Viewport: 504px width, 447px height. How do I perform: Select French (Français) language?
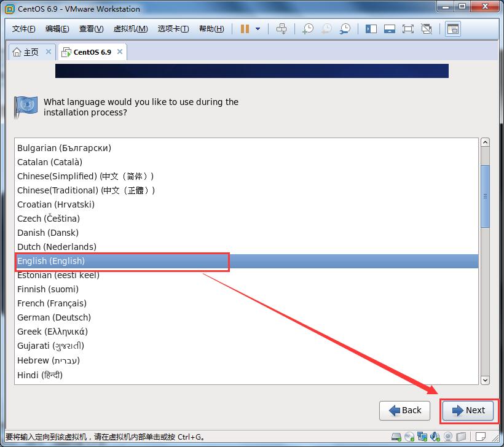point(246,303)
